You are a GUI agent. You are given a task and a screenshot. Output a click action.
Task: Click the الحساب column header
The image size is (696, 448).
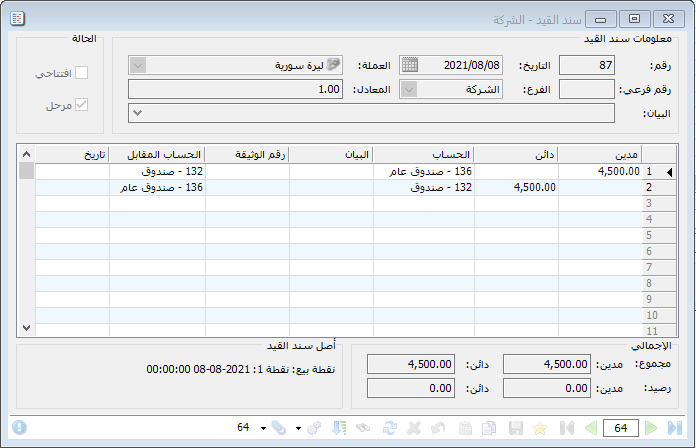point(424,155)
